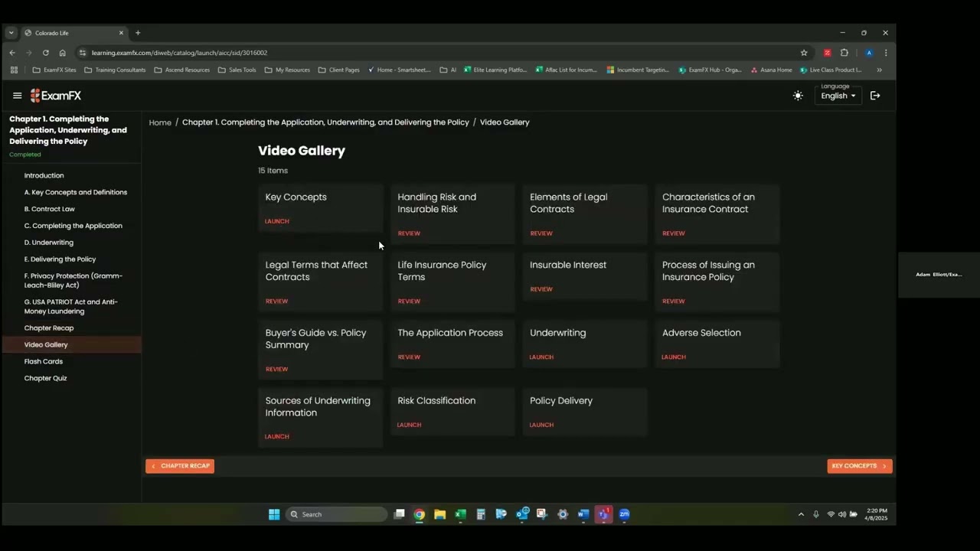Launch the Key Concepts video

pos(277,221)
